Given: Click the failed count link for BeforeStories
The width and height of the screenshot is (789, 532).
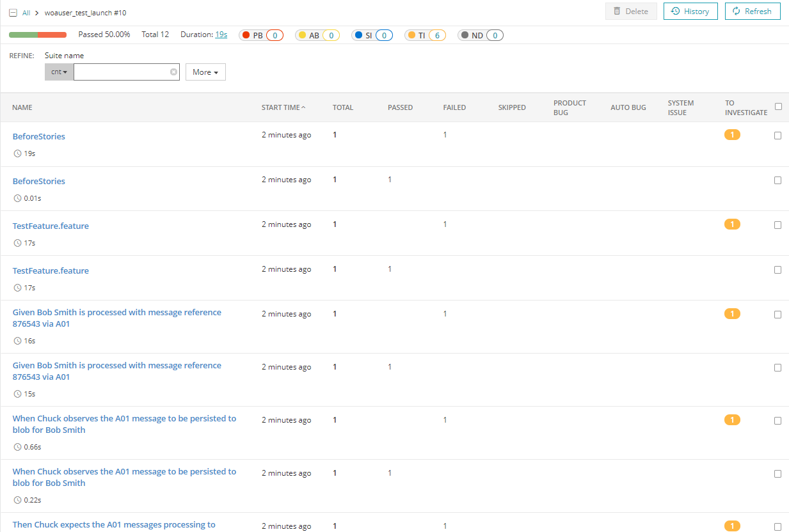Looking at the screenshot, I should coord(445,134).
